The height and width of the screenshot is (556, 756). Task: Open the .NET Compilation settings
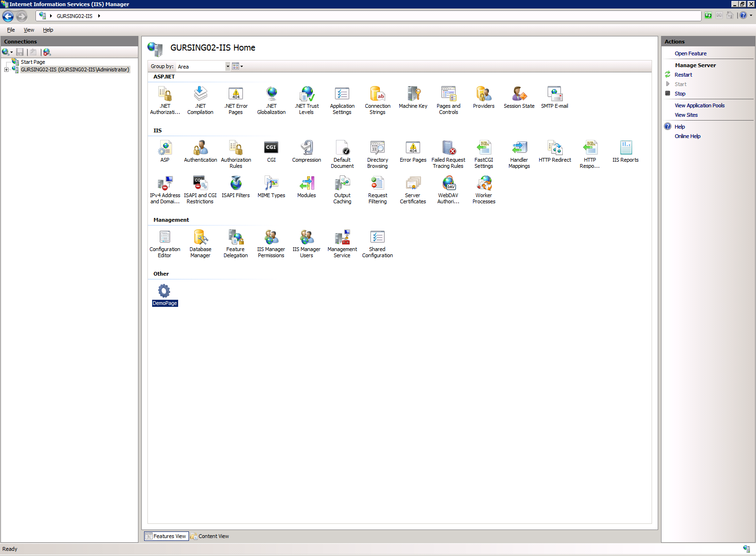(x=200, y=98)
